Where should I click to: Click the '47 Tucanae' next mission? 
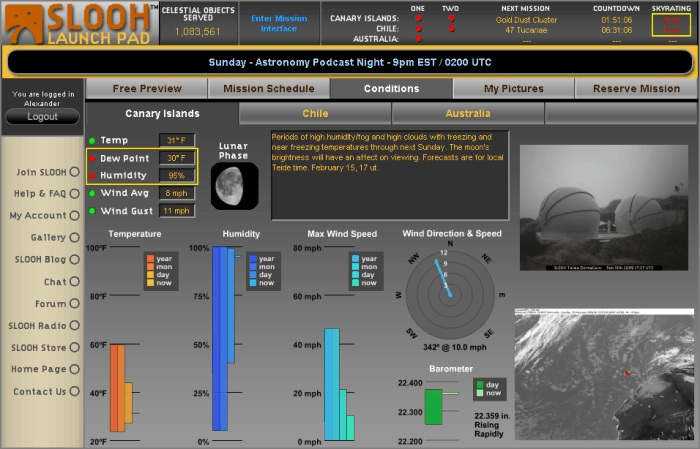[x=526, y=30]
